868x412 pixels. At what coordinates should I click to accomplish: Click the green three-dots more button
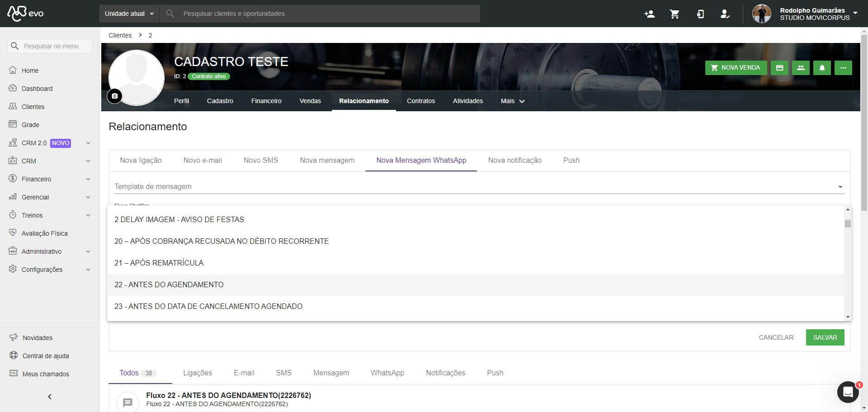843,68
